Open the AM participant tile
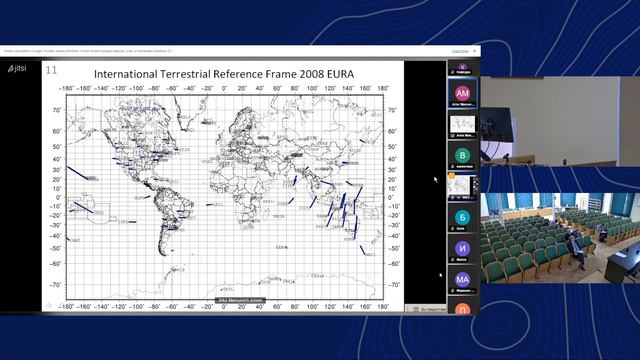The image size is (640, 360). 462,93
